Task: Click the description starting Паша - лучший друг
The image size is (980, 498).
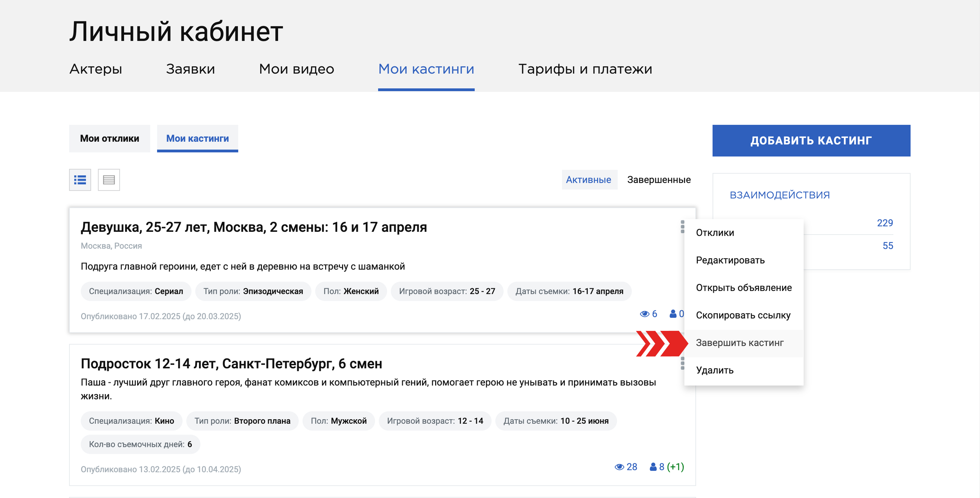Action: tap(368, 389)
